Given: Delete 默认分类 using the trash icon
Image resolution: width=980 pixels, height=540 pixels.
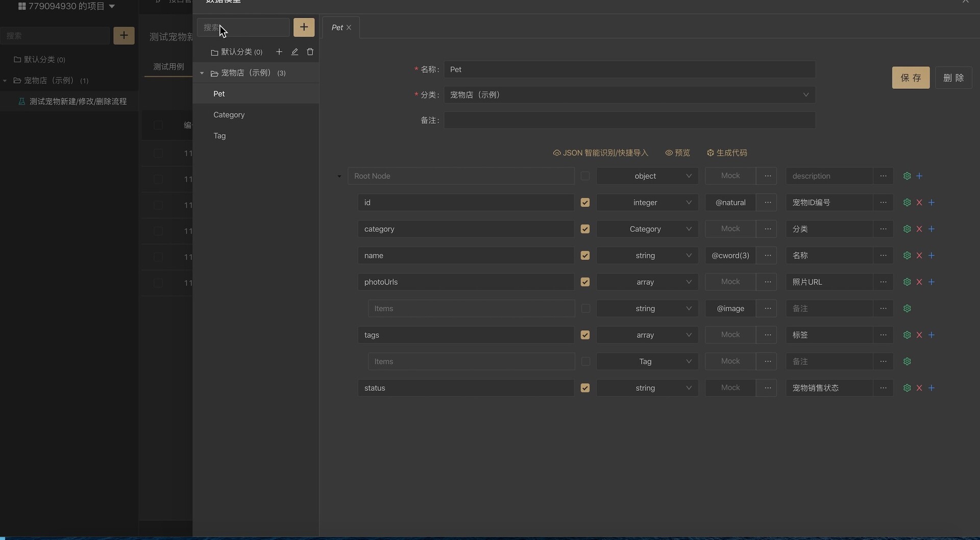Looking at the screenshot, I should tap(310, 52).
